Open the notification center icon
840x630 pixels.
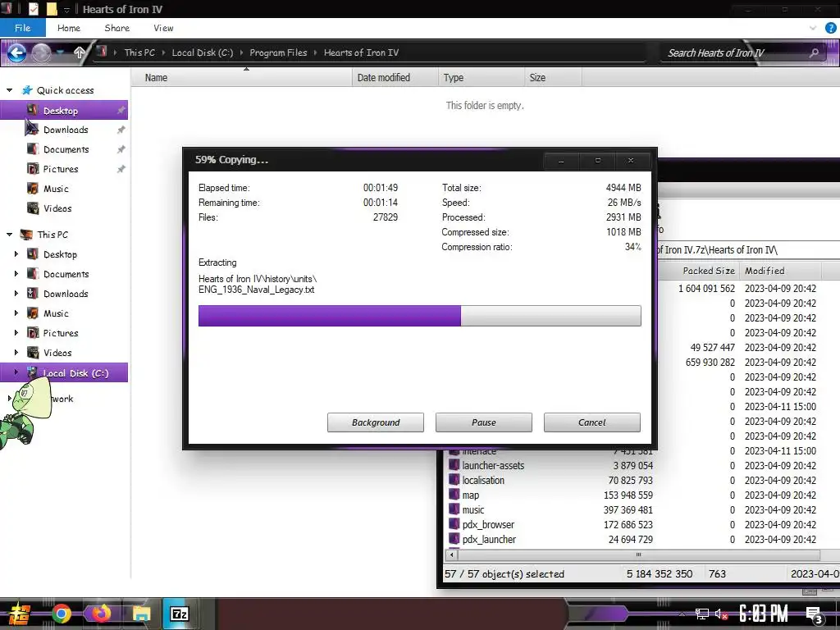[814, 615]
